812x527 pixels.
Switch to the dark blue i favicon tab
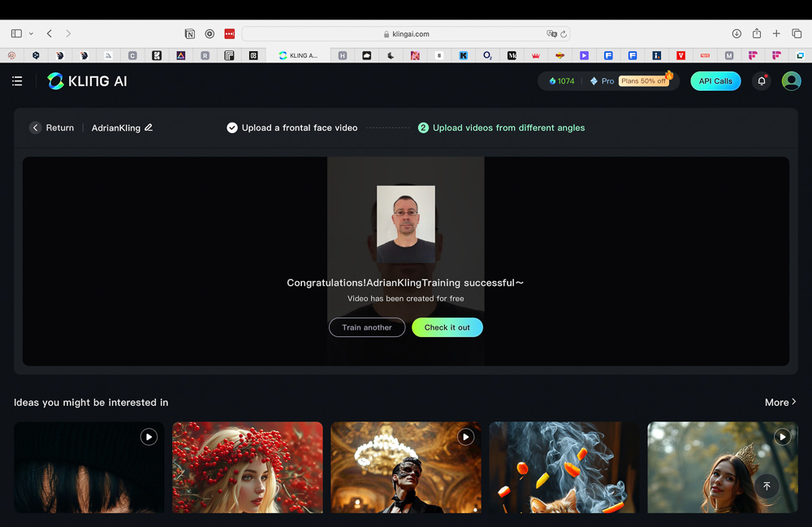click(657, 55)
